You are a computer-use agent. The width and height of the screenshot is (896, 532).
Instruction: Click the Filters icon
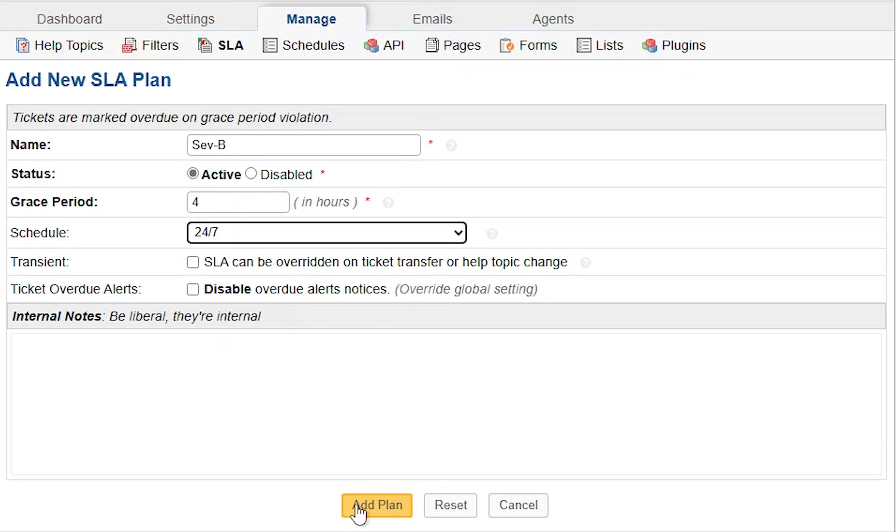pos(129,46)
